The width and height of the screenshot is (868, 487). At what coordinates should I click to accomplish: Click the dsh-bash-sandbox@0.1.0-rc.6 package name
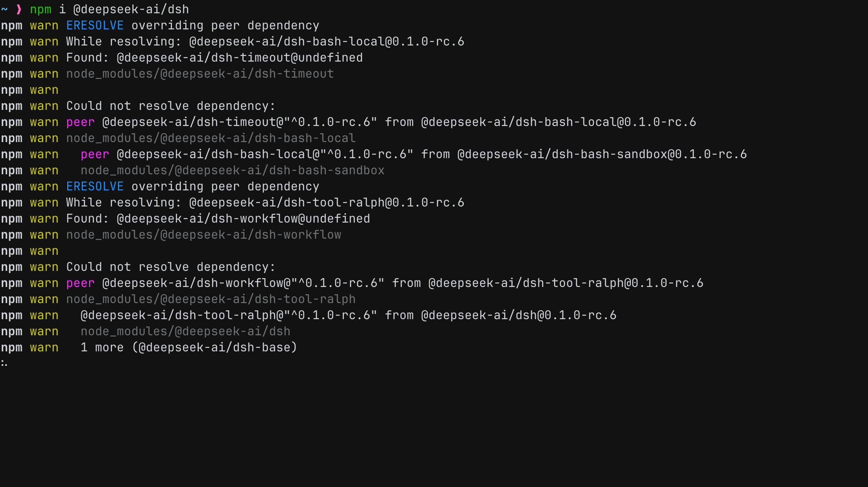tap(602, 154)
